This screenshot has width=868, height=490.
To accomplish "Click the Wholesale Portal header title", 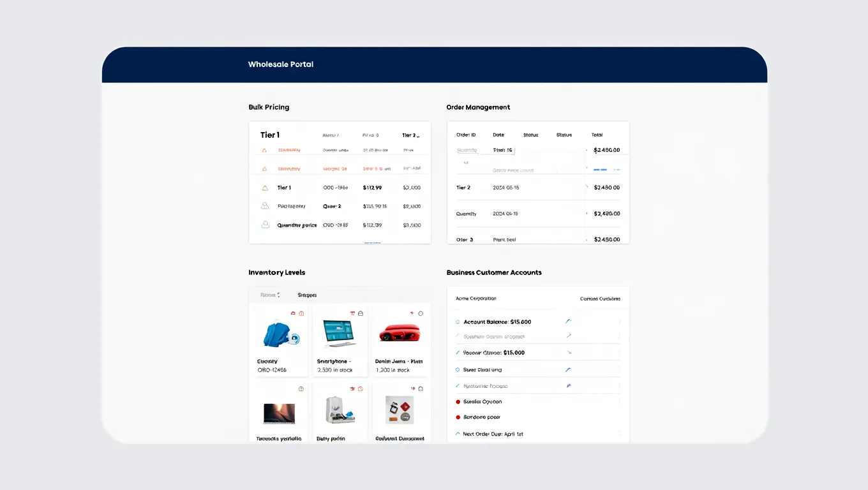I will (281, 64).
